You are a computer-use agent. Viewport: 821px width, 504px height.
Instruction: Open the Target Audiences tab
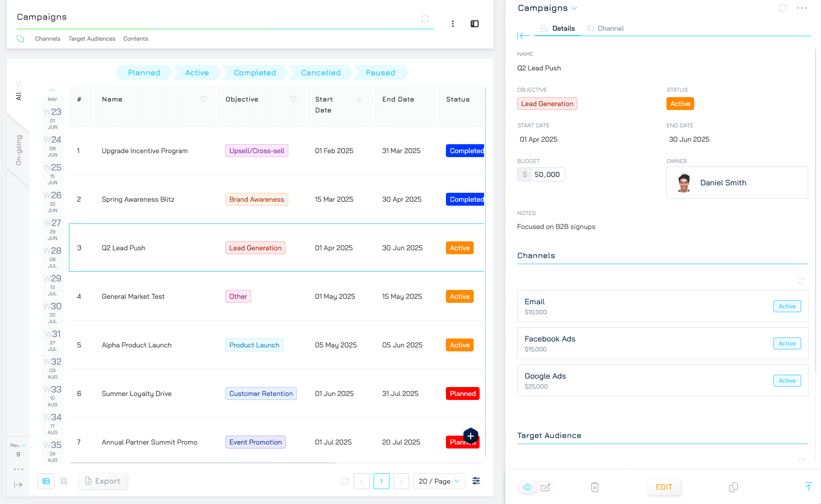(92, 39)
